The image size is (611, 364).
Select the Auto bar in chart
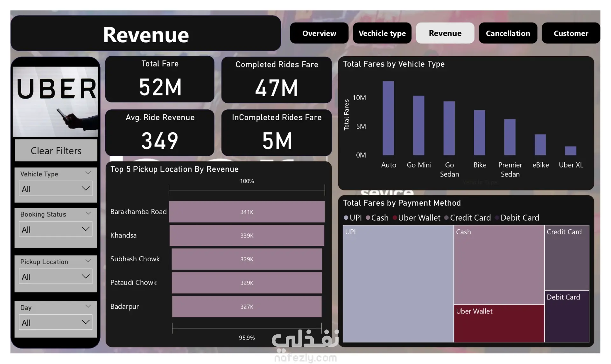click(x=388, y=118)
